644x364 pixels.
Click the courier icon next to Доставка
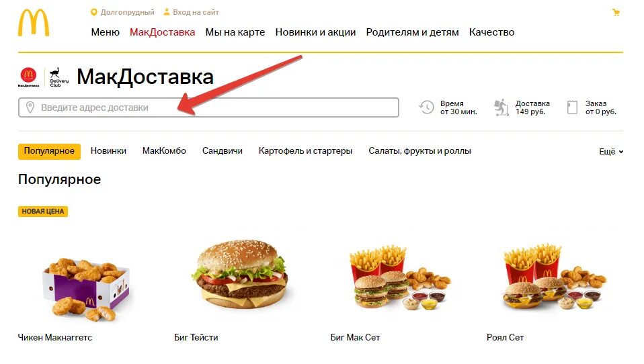click(x=501, y=107)
